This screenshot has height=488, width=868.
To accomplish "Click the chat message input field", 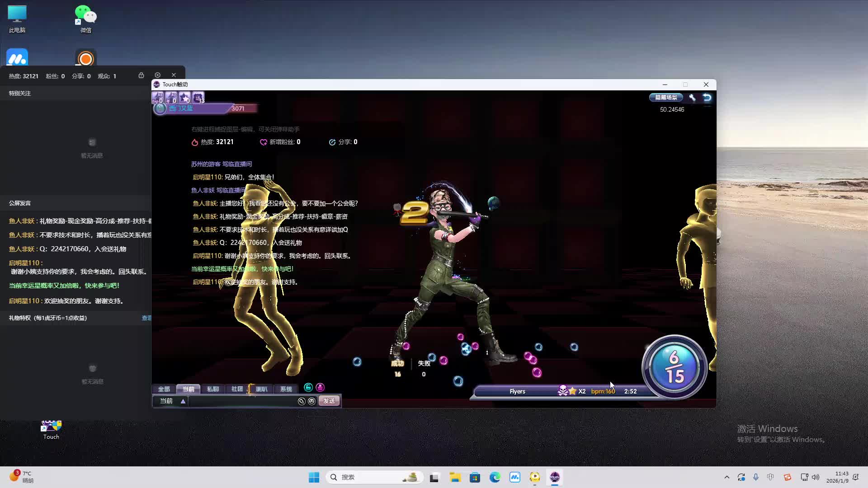I will pyautogui.click(x=242, y=401).
